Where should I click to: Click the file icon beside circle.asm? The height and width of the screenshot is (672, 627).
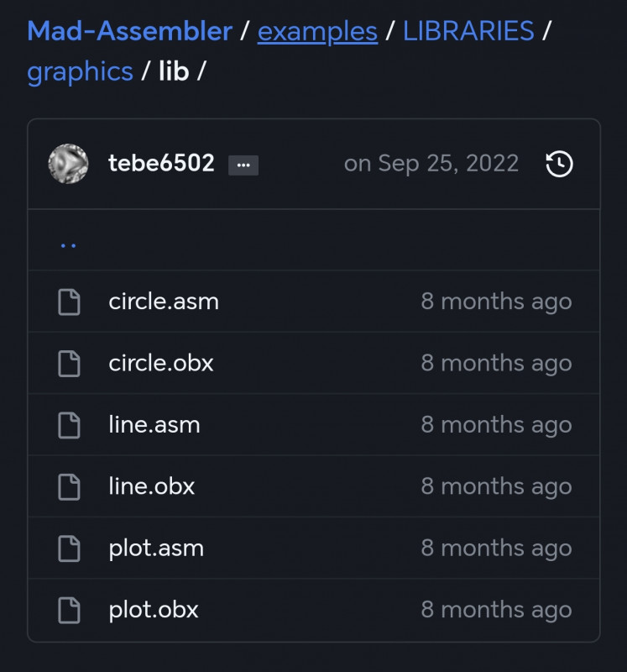(x=71, y=301)
